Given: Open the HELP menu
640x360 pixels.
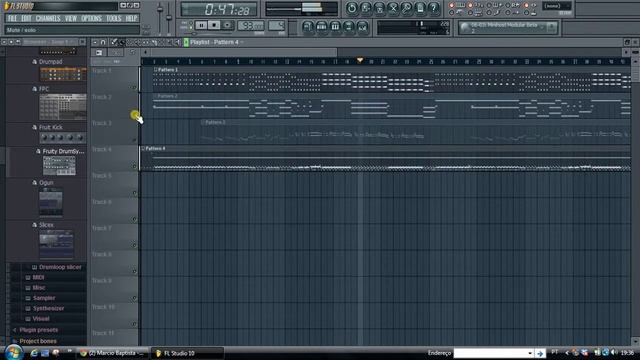Looking at the screenshot, I should pos(131,18).
